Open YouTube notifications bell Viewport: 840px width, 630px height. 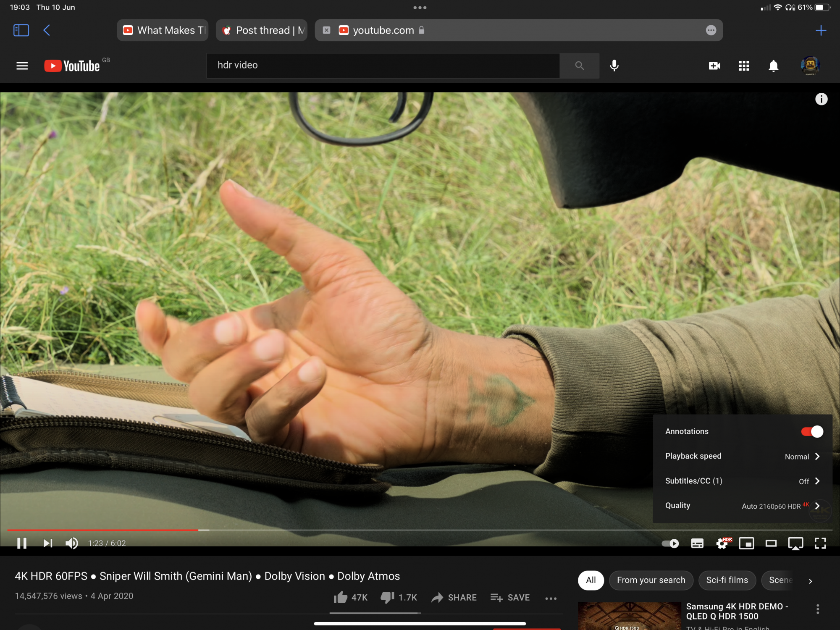(x=773, y=66)
